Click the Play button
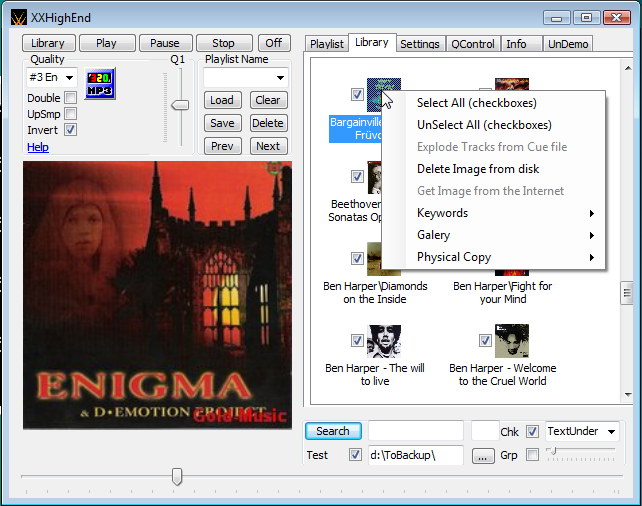The height and width of the screenshot is (506, 642). pos(107,43)
